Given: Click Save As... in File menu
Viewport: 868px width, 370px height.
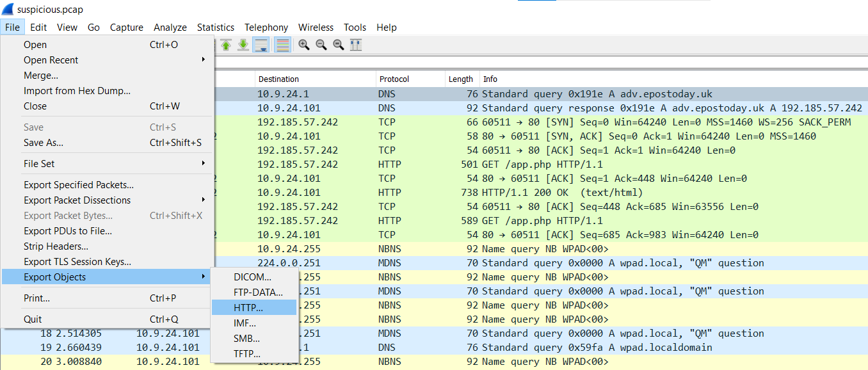Looking at the screenshot, I should point(44,143).
